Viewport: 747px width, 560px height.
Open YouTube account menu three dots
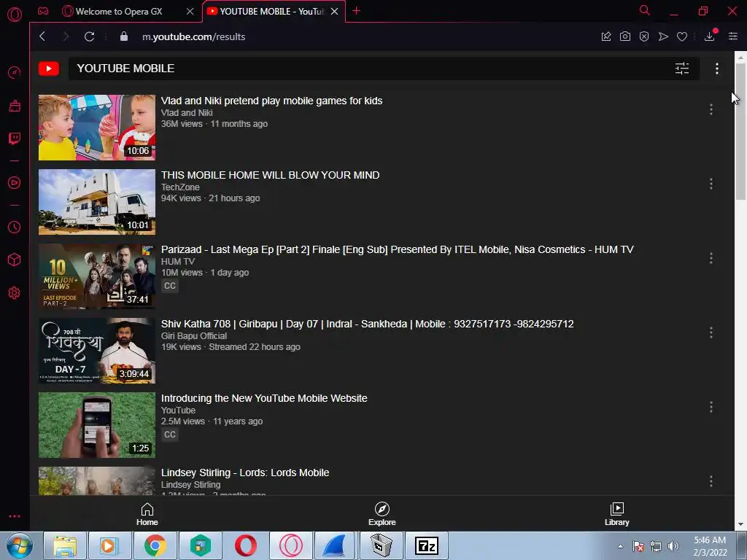click(x=717, y=69)
